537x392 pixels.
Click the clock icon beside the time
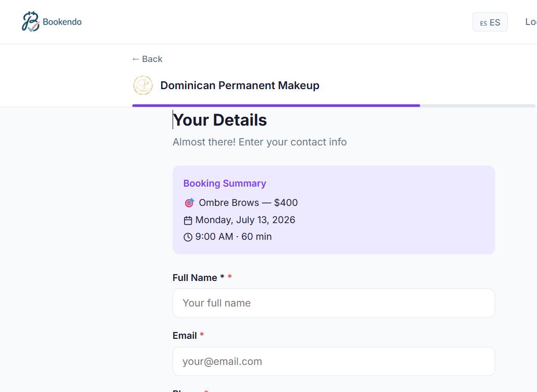(188, 237)
